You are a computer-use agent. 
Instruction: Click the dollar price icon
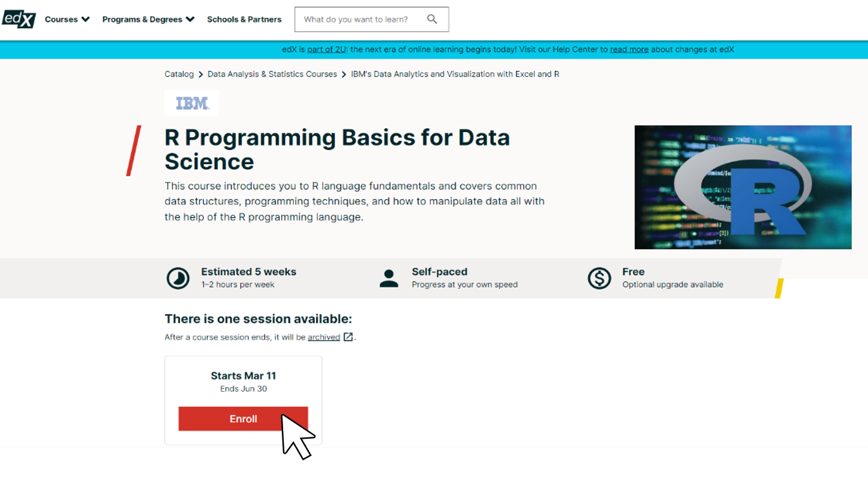tap(599, 278)
